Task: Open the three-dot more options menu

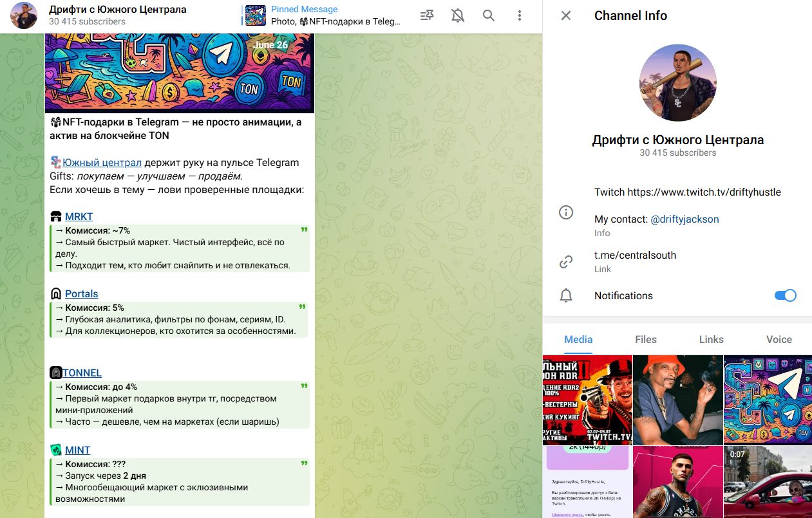Action: click(x=520, y=15)
